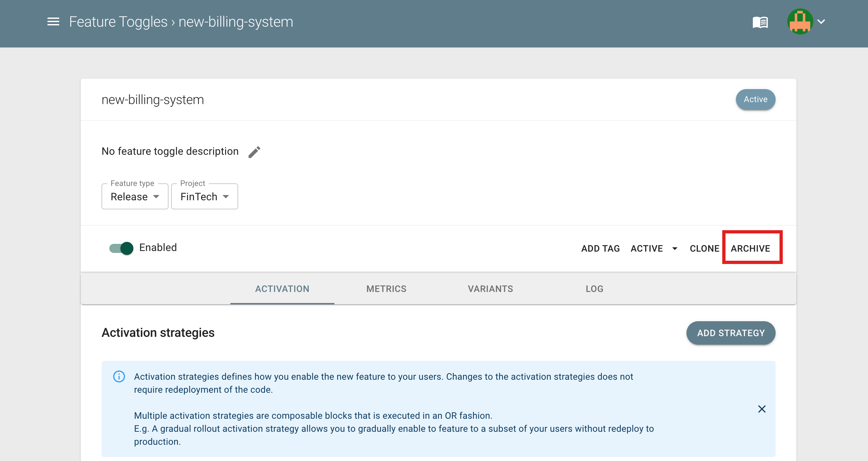The image size is (868, 461).
Task: Click the Clone button
Action: 704,248
